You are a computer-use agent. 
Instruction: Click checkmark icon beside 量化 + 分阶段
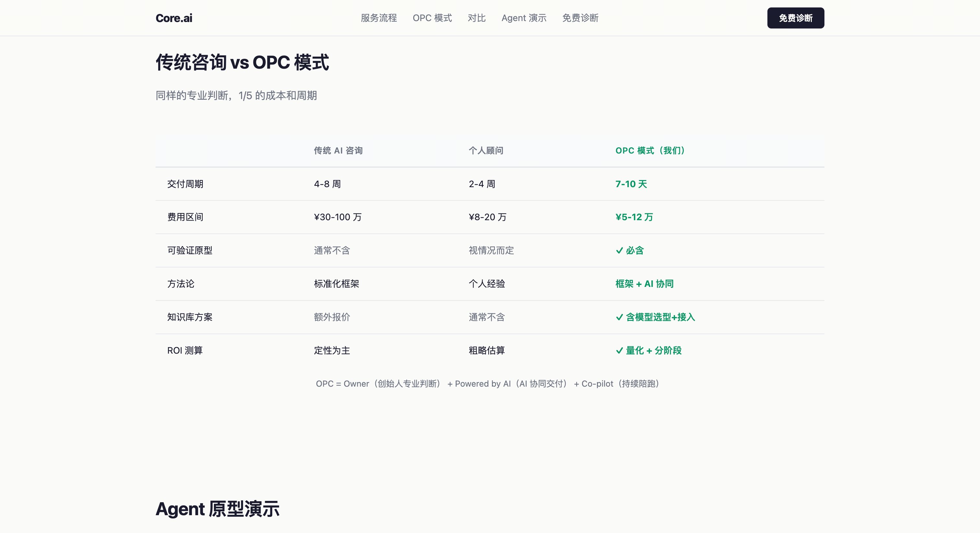point(619,350)
